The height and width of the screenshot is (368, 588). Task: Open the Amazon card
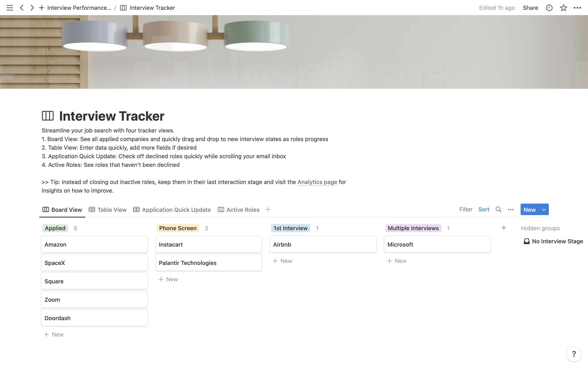[94, 244]
